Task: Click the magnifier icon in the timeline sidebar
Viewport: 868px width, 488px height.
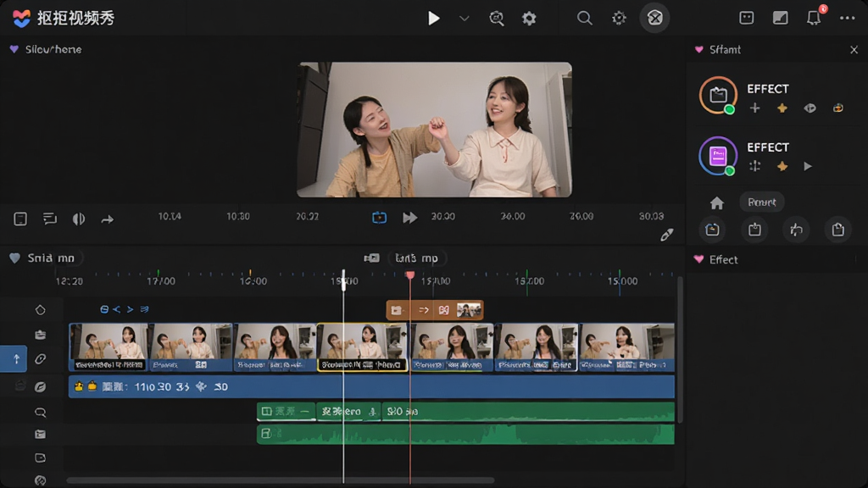Action: (x=41, y=413)
